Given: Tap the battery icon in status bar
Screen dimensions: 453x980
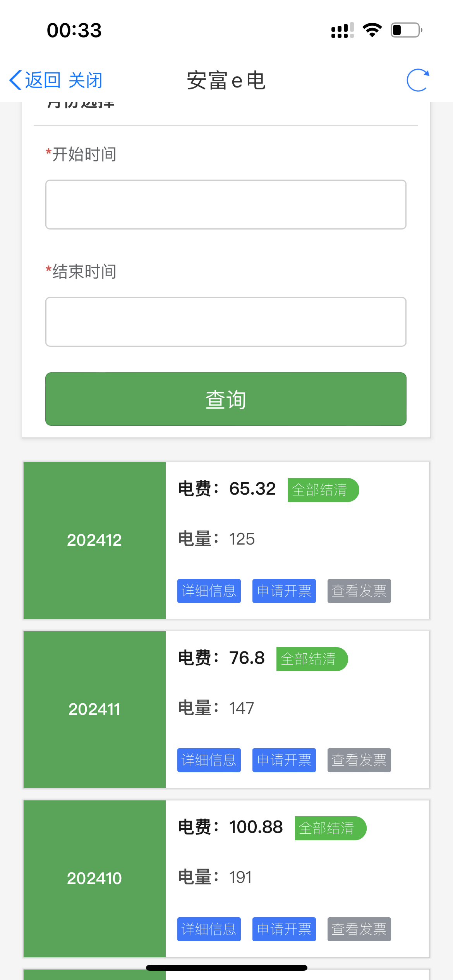Looking at the screenshot, I should click(406, 30).
